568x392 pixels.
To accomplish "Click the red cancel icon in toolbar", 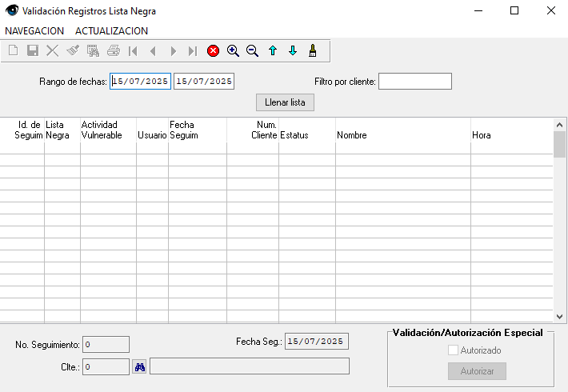I will (x=214, y=50).
